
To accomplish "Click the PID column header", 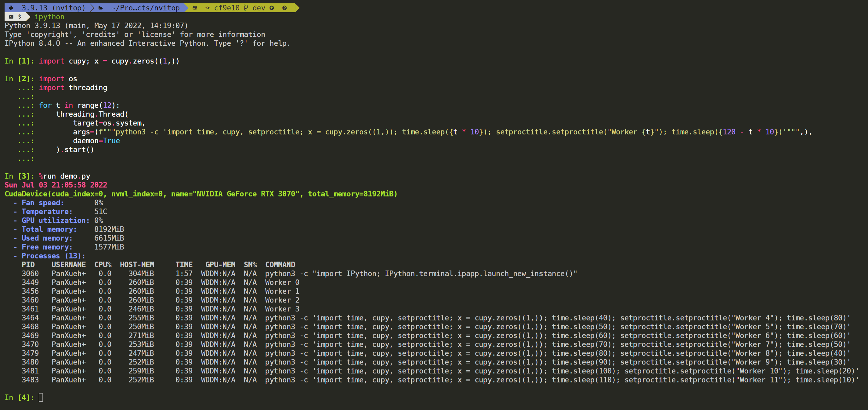I will pos(28,265).
